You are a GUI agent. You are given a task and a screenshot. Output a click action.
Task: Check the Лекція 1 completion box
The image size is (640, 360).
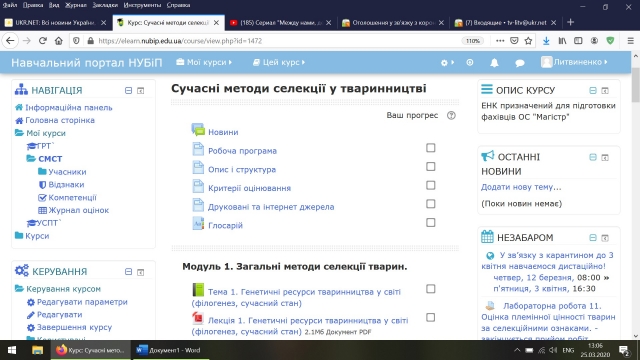[431, 318]
